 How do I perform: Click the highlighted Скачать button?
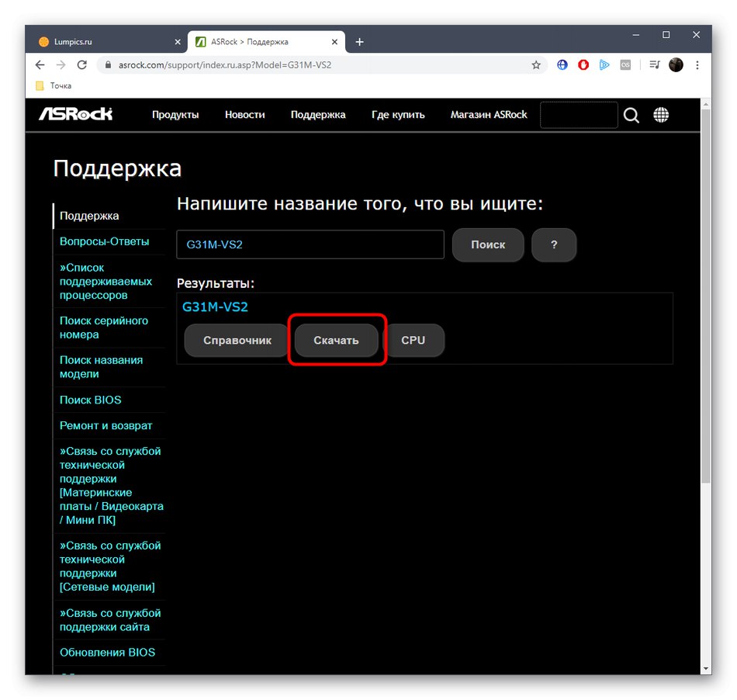336,340
